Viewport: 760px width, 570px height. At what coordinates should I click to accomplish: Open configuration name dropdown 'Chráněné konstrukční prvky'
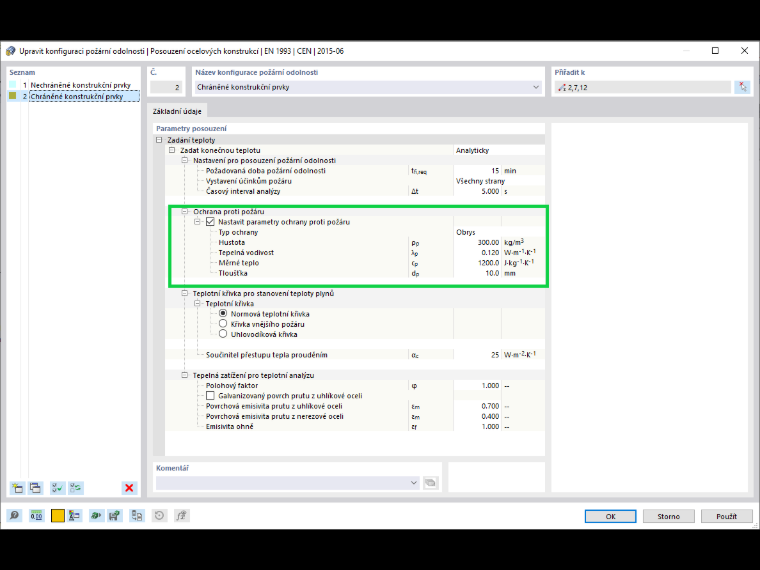[x=536, y=87]
